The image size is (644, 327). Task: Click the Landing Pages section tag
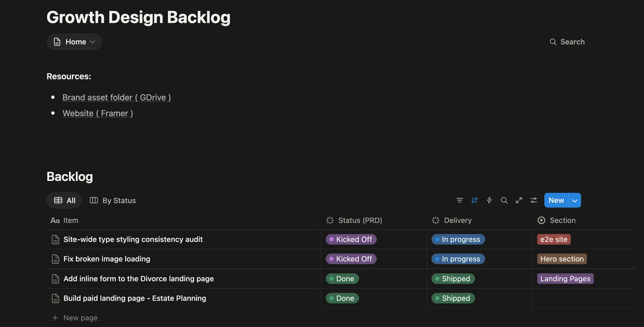click(x=565, y=279)
